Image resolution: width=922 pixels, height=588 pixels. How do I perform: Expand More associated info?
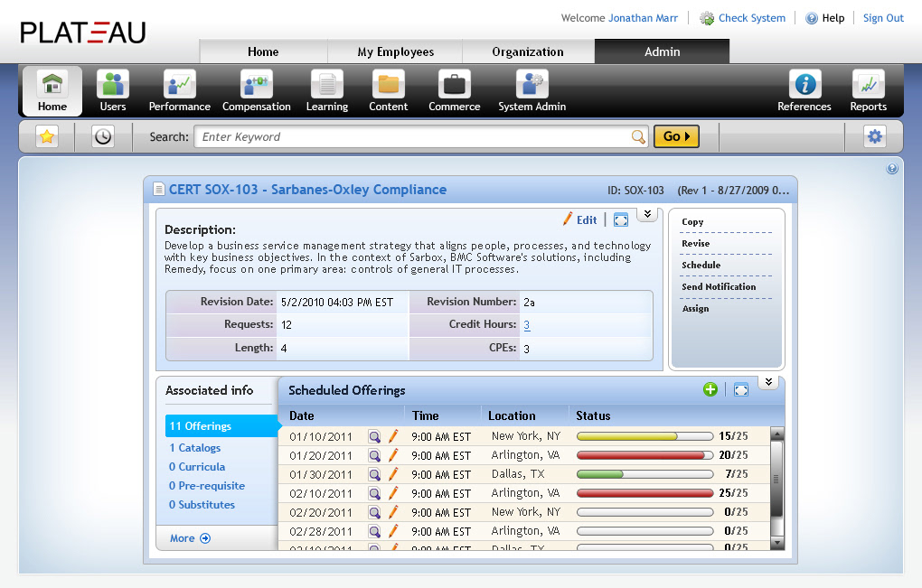(190, 538)
